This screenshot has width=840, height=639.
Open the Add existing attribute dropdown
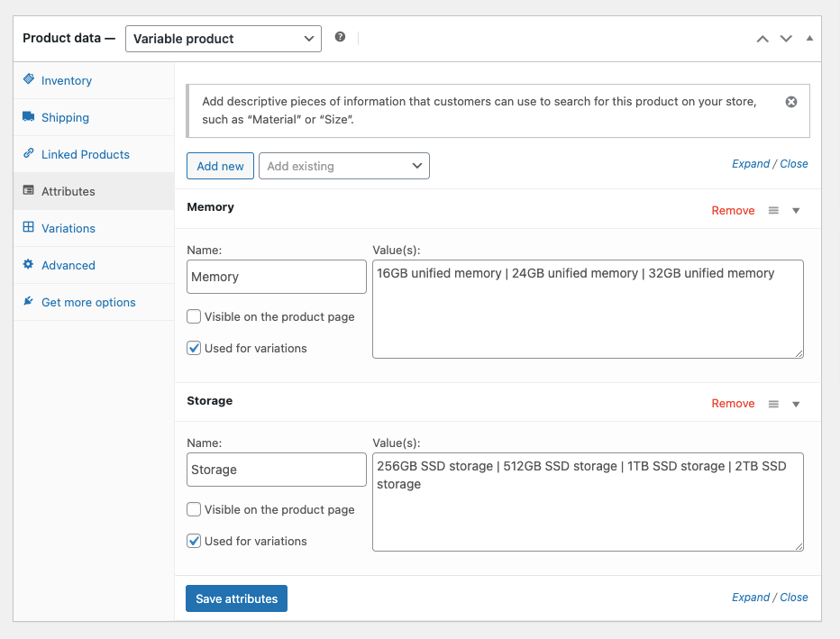343,166
